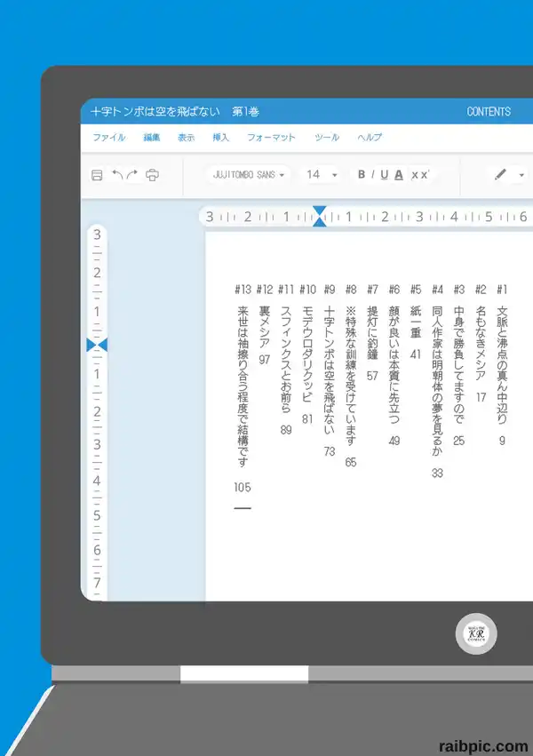The height and width of the screenshot is (756, 533).
Task: Click the KR Comics round logo button
Action: tap(476, 633)
